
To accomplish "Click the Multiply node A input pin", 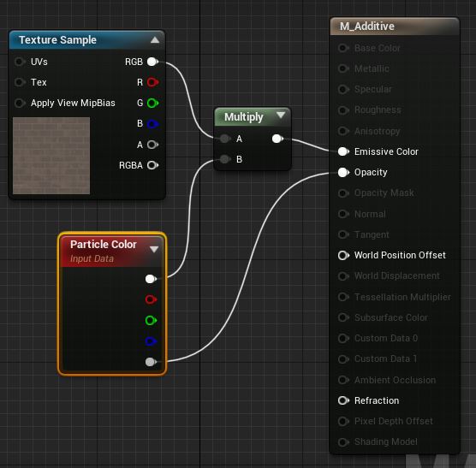I will point(224,139).
